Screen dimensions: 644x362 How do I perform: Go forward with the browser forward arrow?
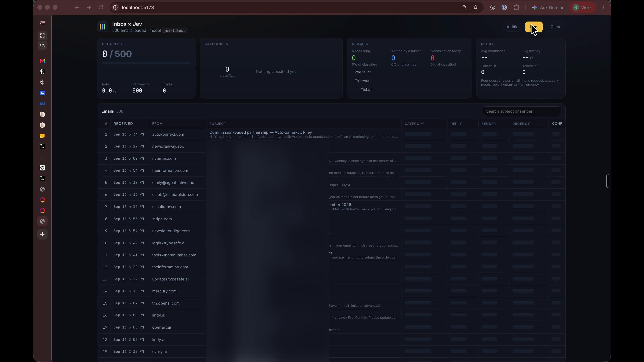89,7
